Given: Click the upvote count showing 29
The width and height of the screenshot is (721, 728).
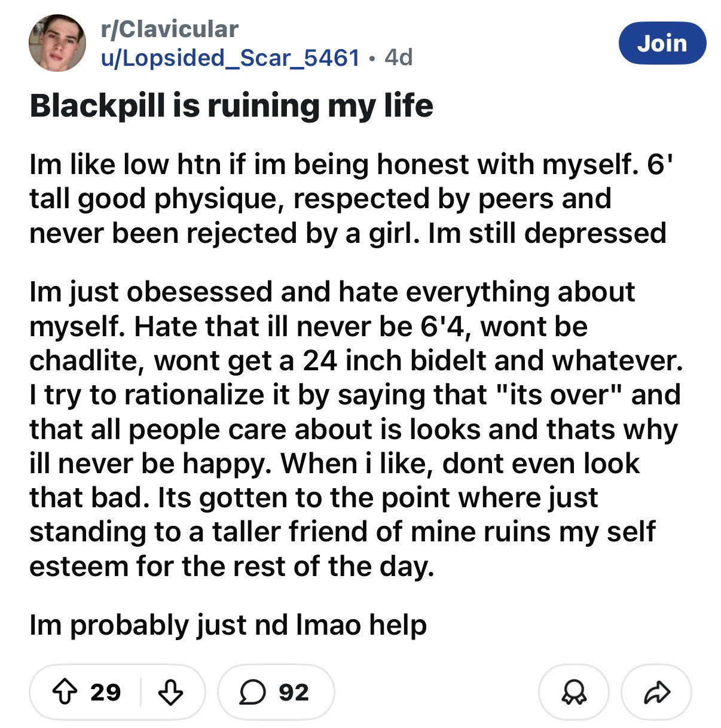Looking at the screenshot, I should [x=106, y=692].
